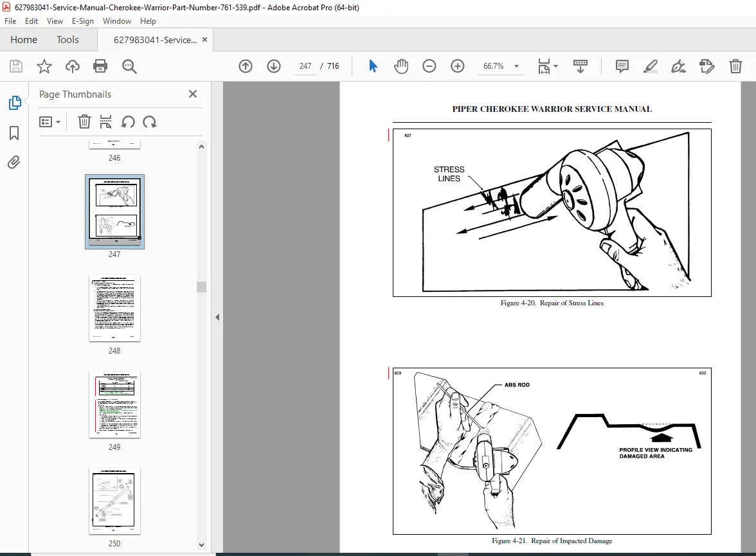Viewport: 756px width, 556px height.
Task: Open the View menu
Action: point(55,21)
